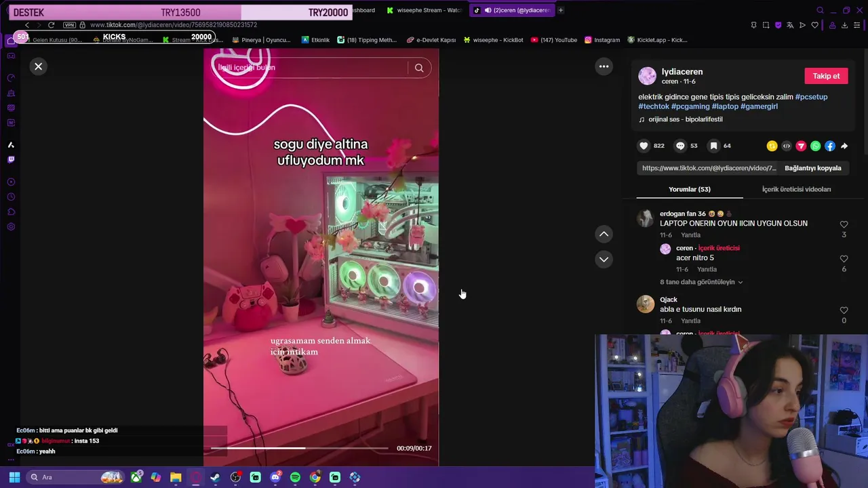Share via the red send icon
Screen dimensions: 868x488
pyautogui.click(x=801, y=146)
